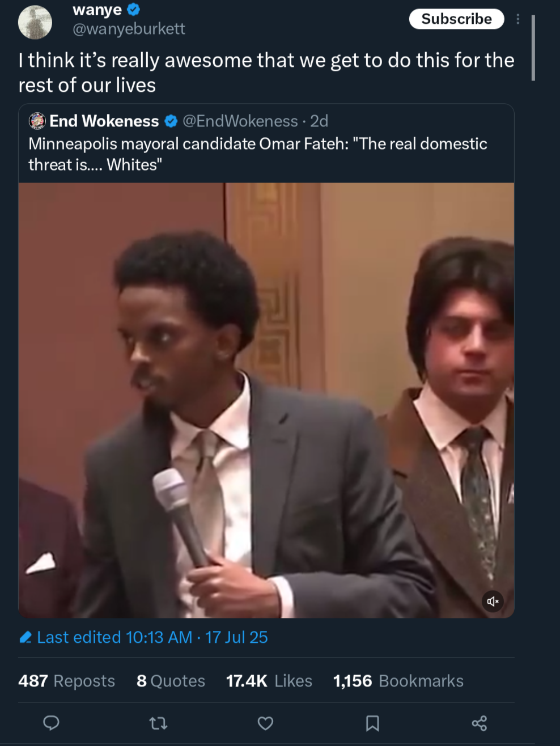Tap the repost arrows icon
The image size is (560, 746).
click(x=158, y=723)
